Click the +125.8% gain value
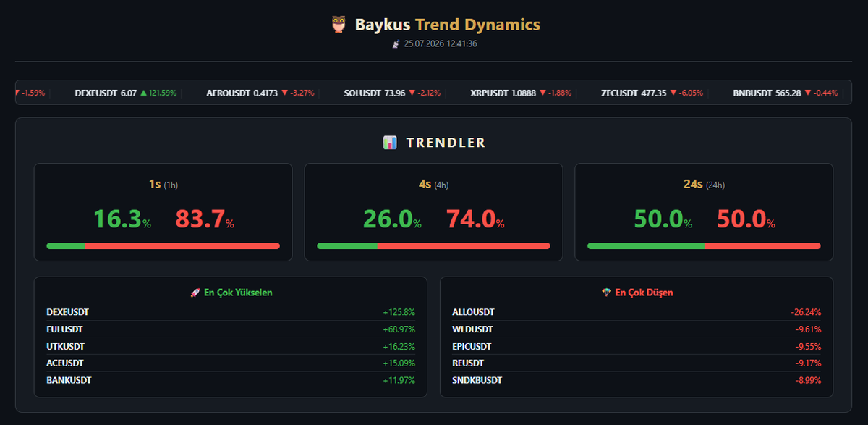868x425 pixels. 399,312
